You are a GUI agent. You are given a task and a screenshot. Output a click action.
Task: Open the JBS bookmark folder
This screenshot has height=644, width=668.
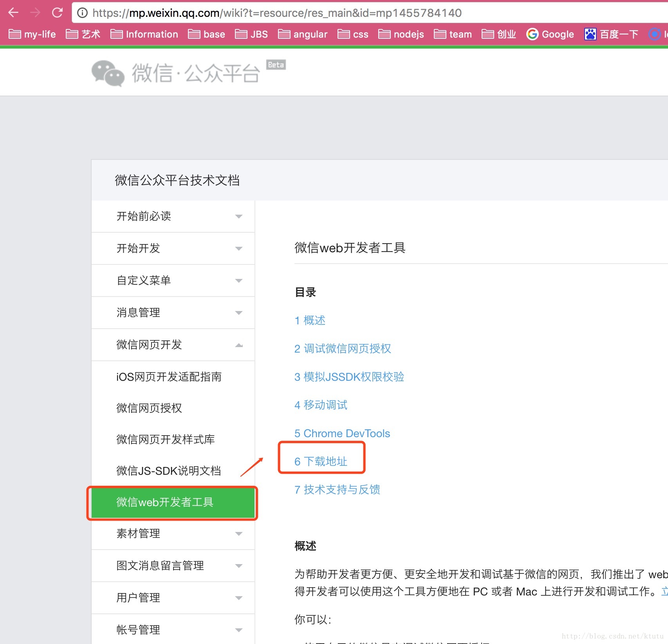point(251,34)
